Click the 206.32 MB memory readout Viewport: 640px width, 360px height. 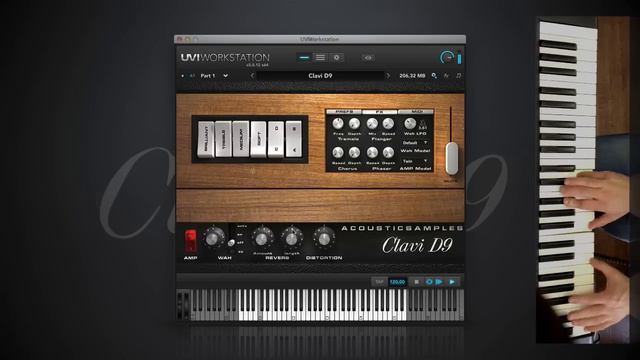(x=412, y=76)
